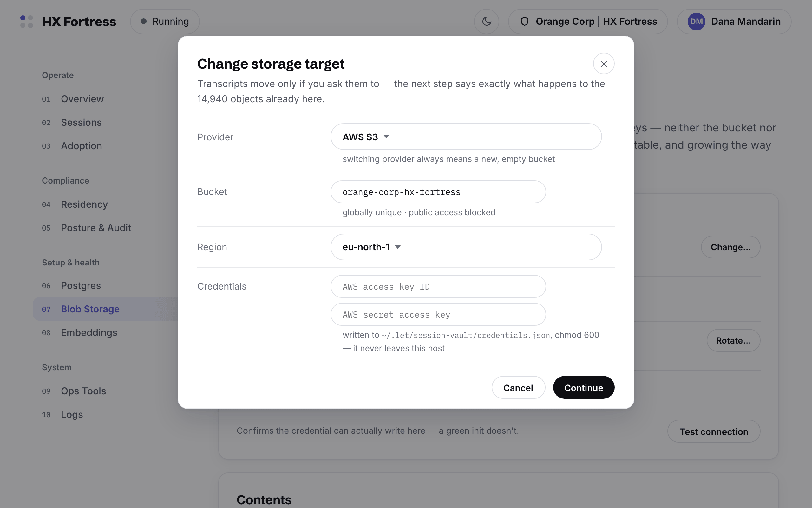Click the DM user avatar
The width and height of the screenshot is (812, 508).
(696, 22)
